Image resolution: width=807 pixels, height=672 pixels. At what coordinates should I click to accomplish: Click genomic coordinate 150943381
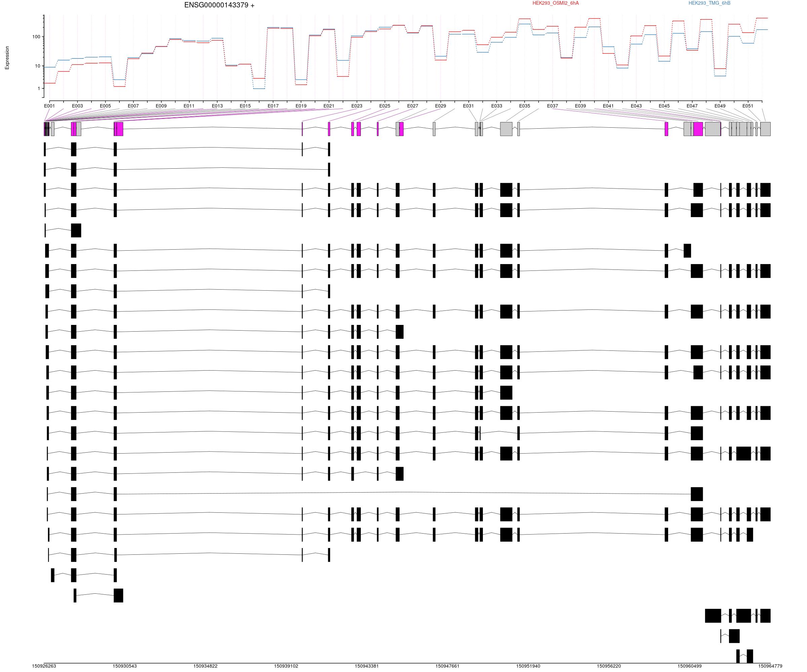[x=367, y=666]
